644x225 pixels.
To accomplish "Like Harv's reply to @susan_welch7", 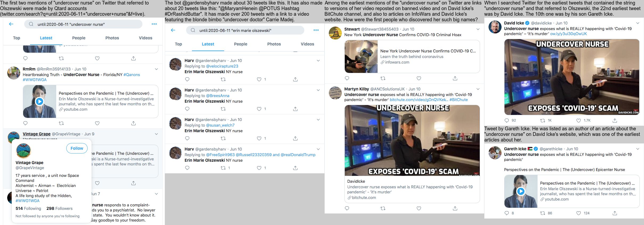I will point(259,138).
